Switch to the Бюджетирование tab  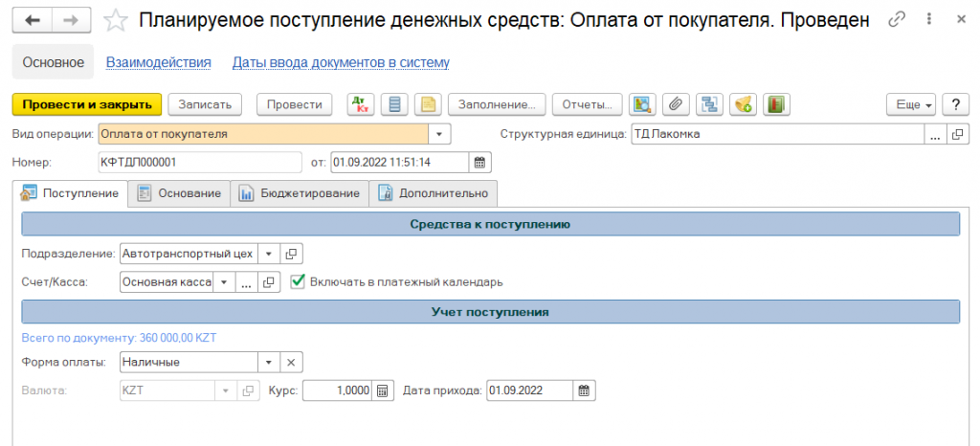[x=301, y=192]
